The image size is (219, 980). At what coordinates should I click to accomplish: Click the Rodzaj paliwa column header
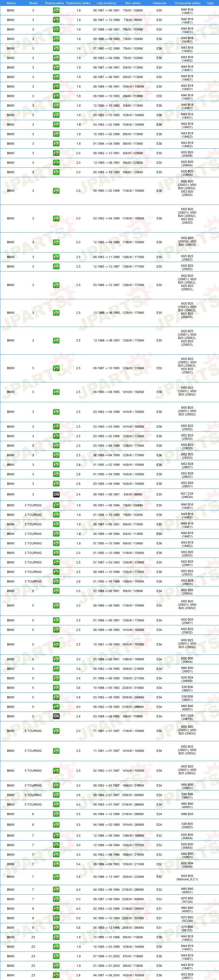(x=54, y=3)
